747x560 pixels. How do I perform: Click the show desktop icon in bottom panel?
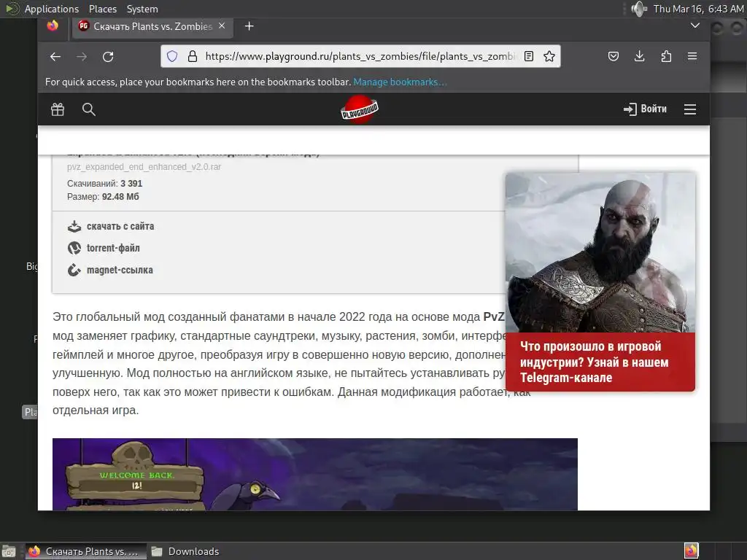point(9,551)
